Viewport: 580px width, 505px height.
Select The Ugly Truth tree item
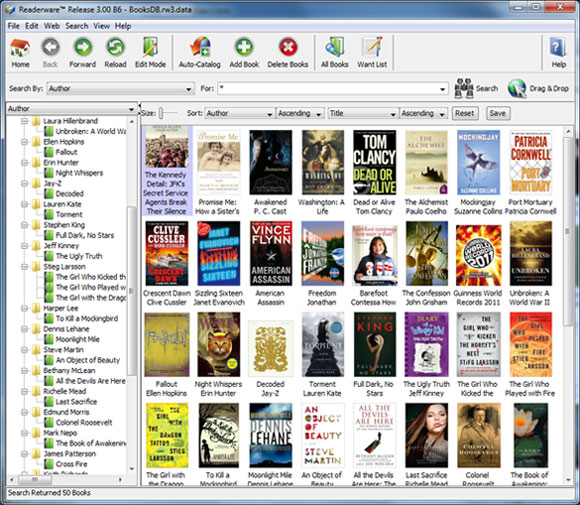[x=79, y=256]
